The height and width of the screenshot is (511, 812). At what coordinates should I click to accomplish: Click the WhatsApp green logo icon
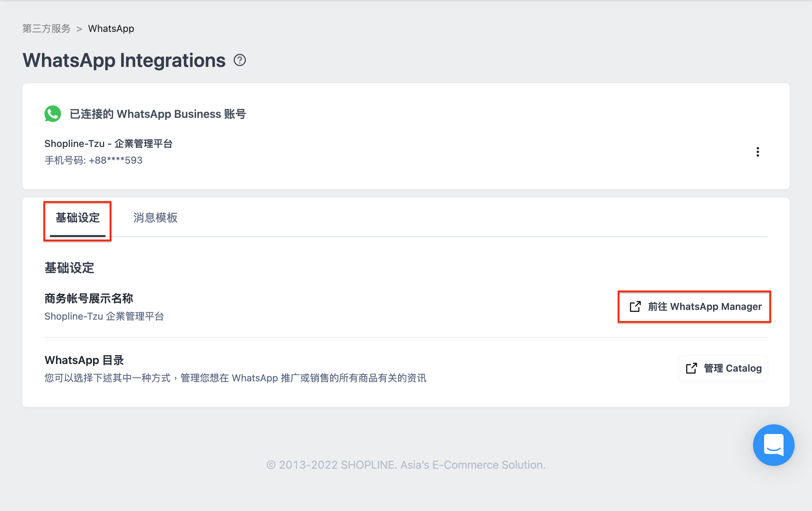[53, 114]
